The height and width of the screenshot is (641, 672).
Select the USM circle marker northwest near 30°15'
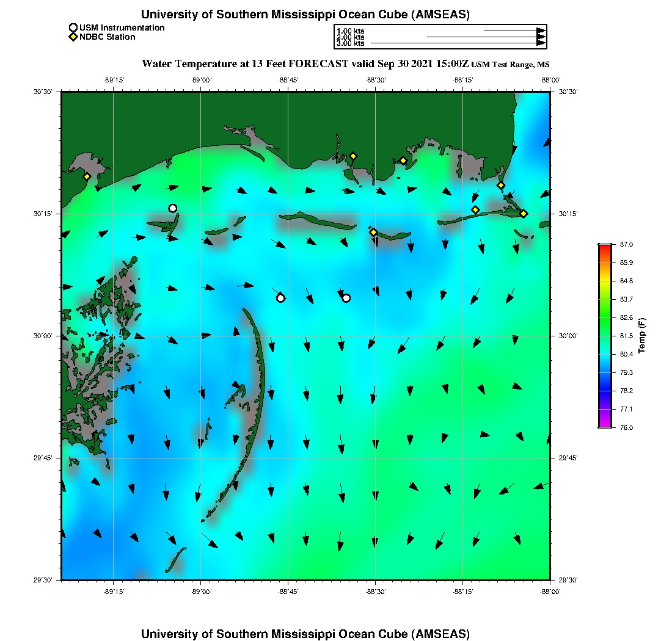click(173, 208)
